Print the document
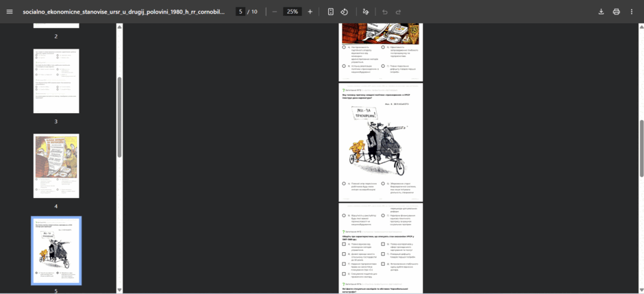Viewport: 644px width, 294px height. coord(616,12)
